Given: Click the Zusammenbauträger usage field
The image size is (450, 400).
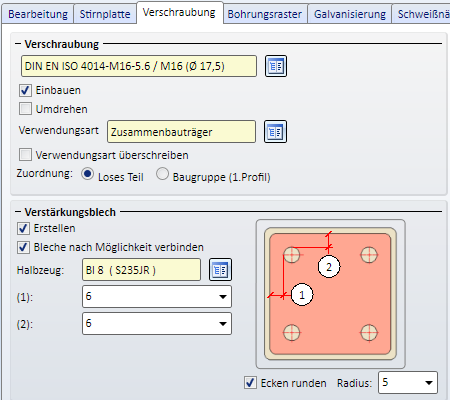Looking at the screenshot, I should click(181, 132).
